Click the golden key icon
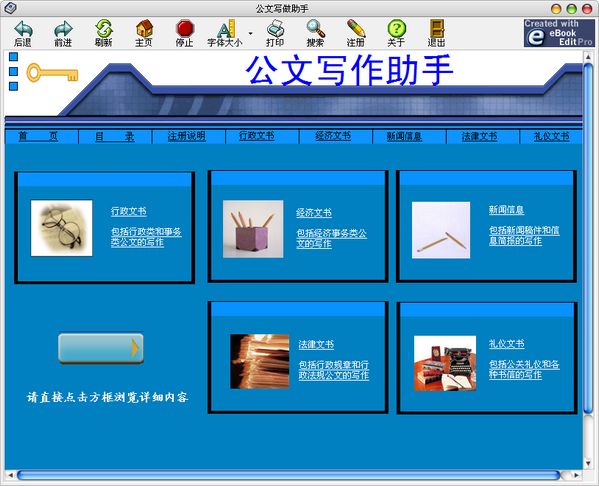 (x=52, y=73)
